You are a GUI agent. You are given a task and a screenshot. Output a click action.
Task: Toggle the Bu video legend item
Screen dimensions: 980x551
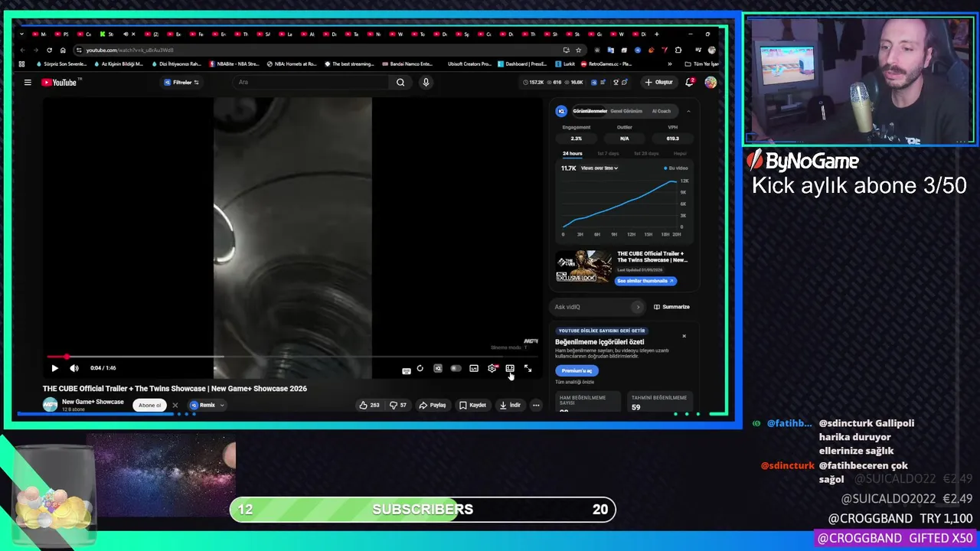676,168
